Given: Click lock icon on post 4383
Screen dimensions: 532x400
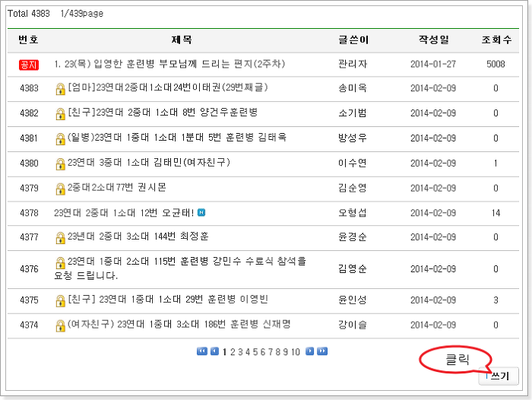Looking at the screenshot, I should (x=60, y=89).
